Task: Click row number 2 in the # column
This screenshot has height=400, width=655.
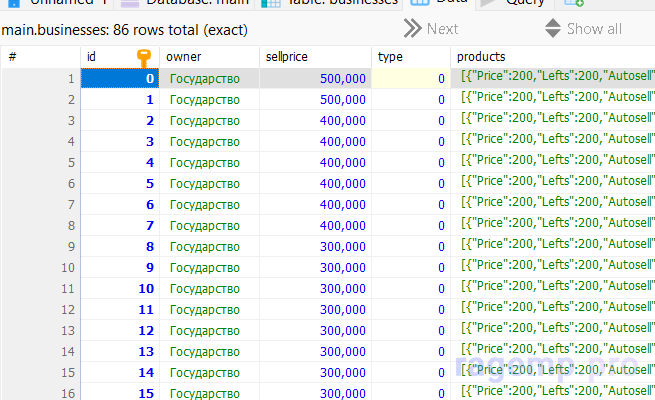Action: pos(41,99)
